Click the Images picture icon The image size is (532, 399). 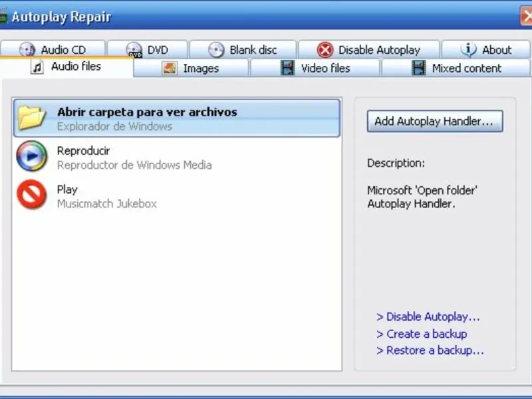click(170, 68)
